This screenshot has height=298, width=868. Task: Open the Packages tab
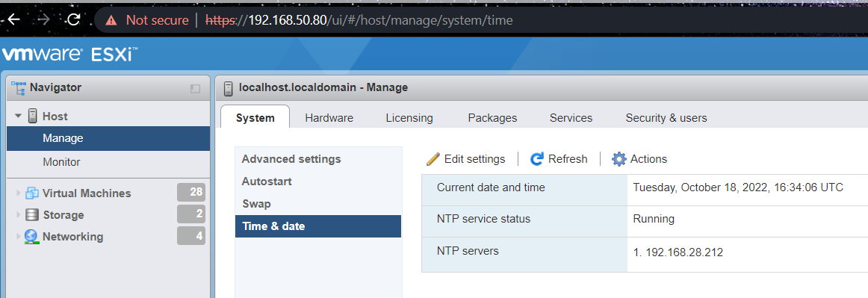pos(492,117)
